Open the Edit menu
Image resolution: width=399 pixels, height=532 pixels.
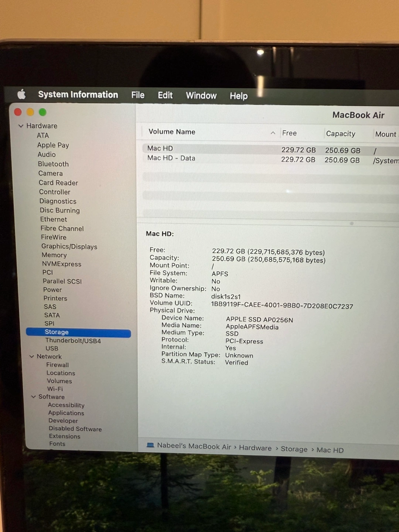(165, 95)
